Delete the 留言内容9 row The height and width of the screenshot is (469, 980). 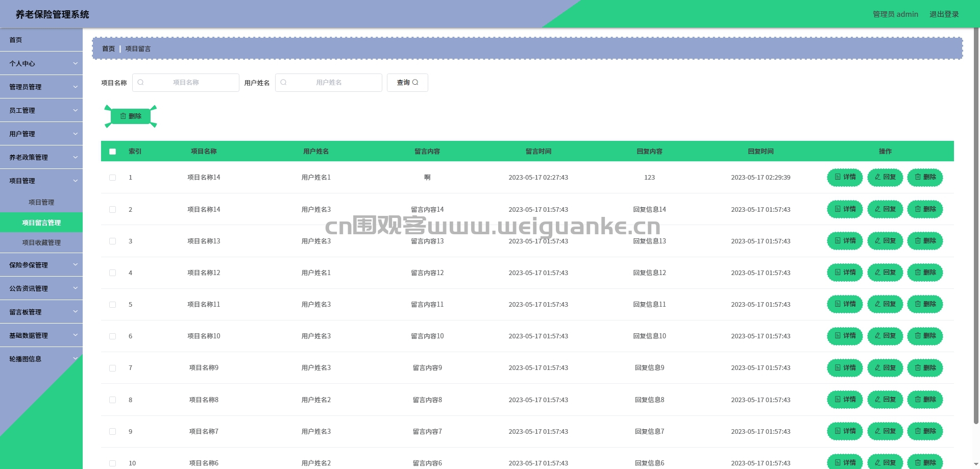point(925,367)
